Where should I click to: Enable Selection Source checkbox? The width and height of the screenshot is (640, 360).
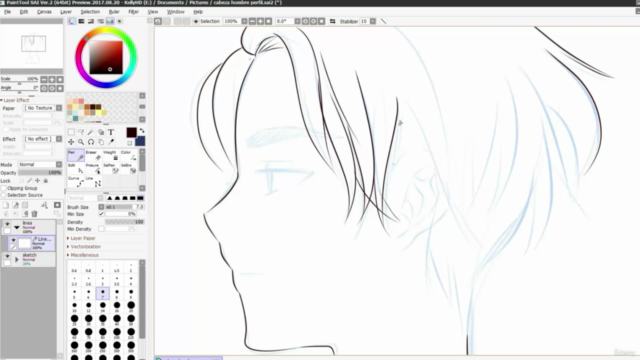4,195
